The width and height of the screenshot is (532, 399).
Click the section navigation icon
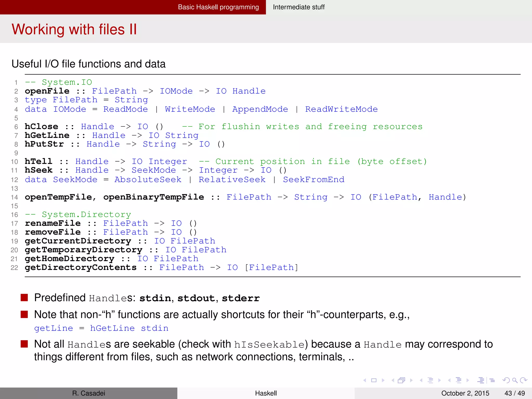458,380
